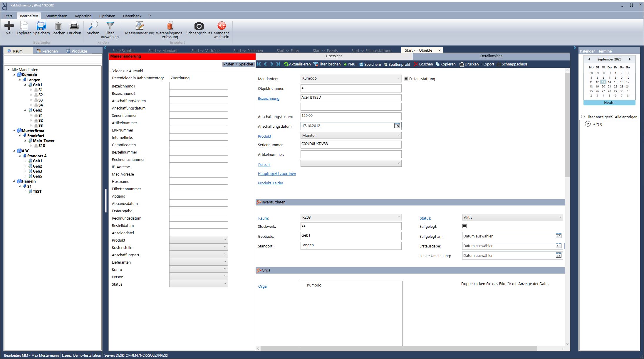Expand the Alt(3) calendar group
The width and height of the screenshot is (644, 359).
[x=588, y=124]
